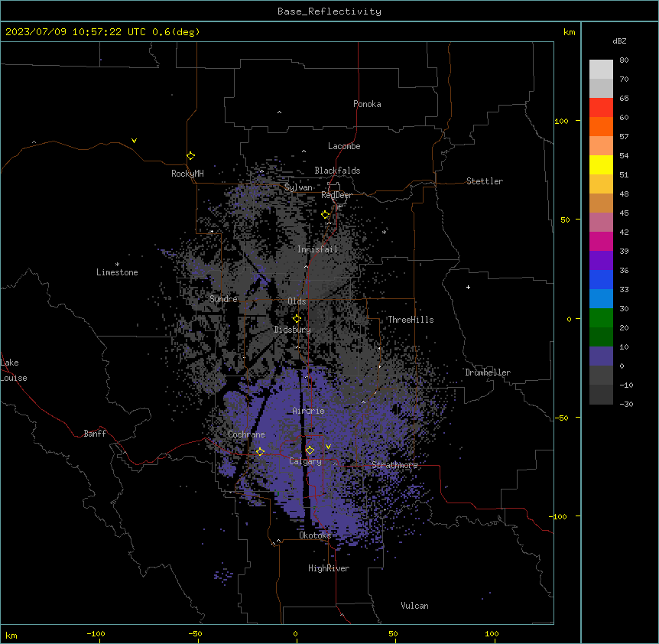Click the Lacombe city label
The height and width of the screenshot is (644, 659).
[x=344, y=146]
